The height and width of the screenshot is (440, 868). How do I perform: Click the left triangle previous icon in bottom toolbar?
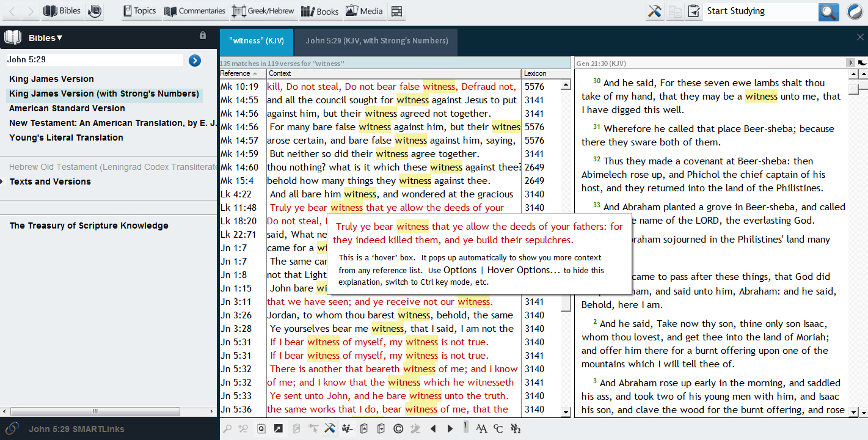tap(433, 429)
